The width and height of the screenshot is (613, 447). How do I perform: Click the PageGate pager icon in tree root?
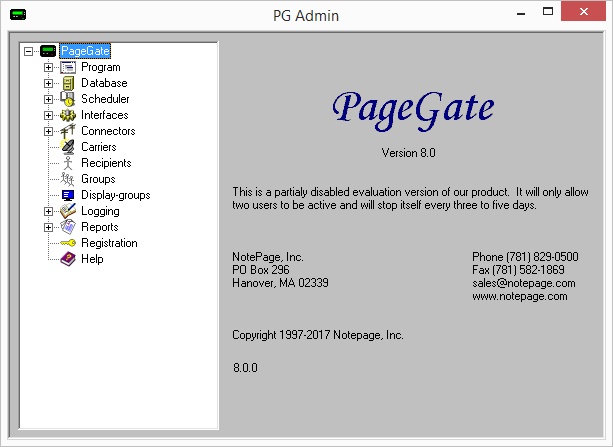pyautogui.click(x=48, y=51)
